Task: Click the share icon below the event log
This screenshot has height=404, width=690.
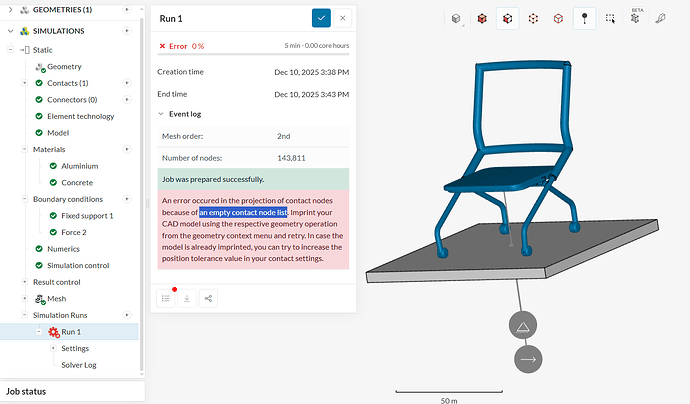Action: click(208, 298)
